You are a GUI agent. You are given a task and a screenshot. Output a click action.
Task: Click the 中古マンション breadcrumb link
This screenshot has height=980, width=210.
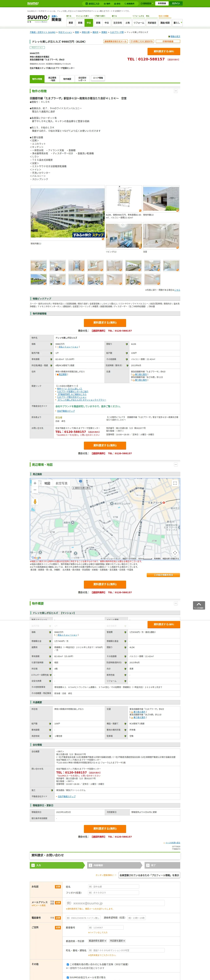point(65,32)
